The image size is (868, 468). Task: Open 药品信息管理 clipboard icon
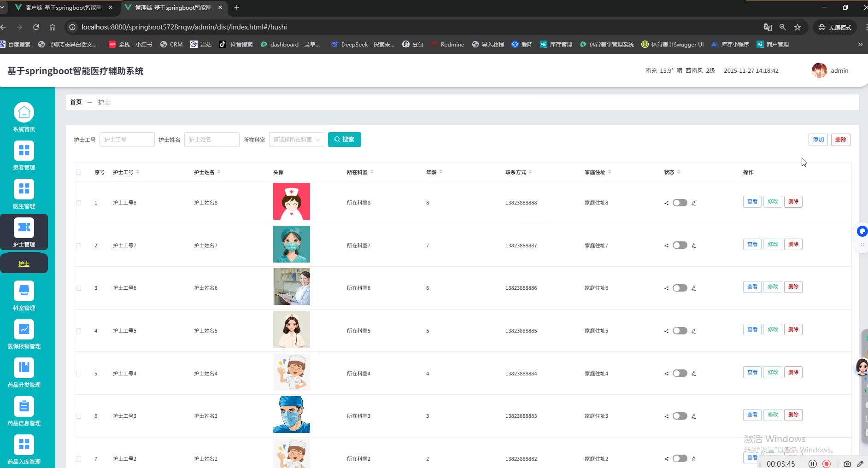[x=24, y=406]
